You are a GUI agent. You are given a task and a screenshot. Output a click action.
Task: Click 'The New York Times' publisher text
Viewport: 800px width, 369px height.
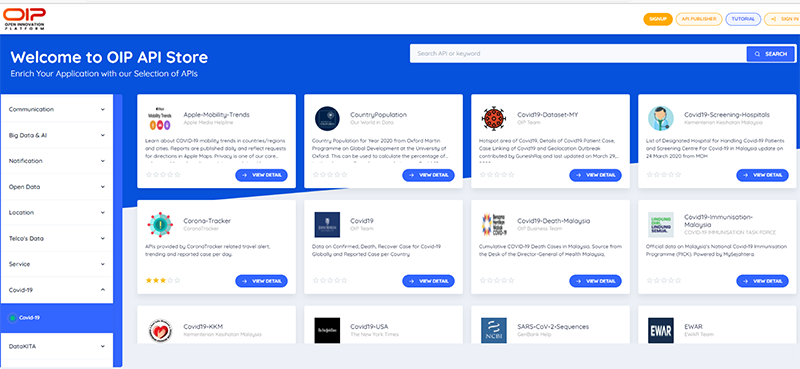[x=374, y=334]
